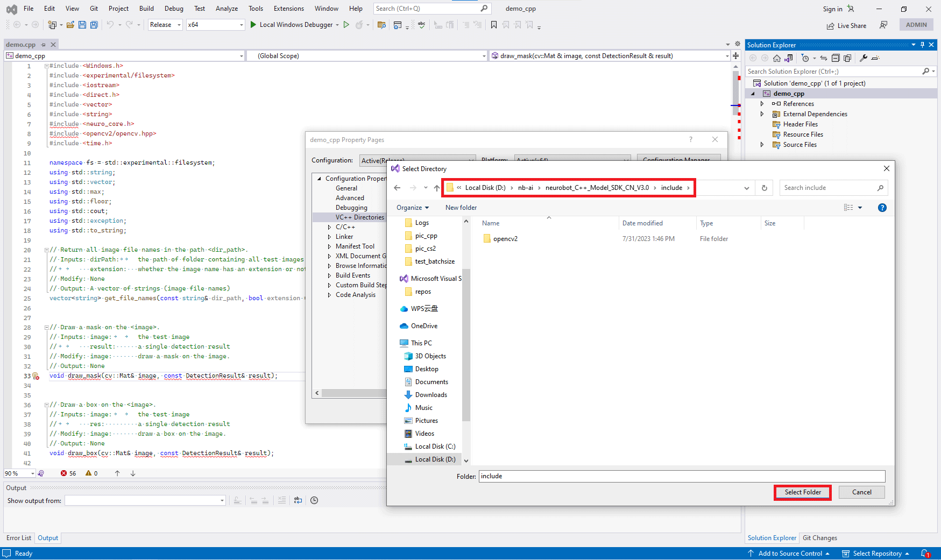Click the Live Share icon
Viewport: 941px width, 560px height.
(831, 26)
